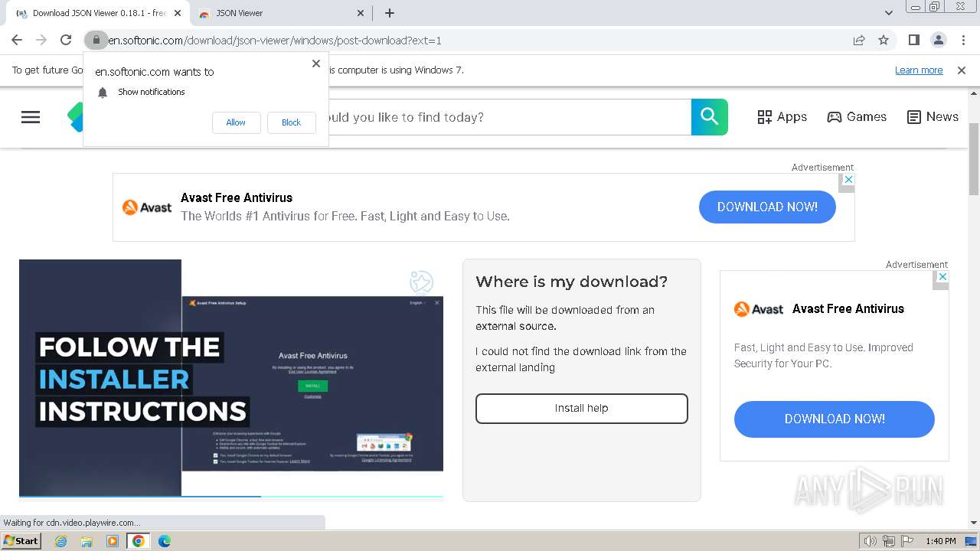This screenshot has height=551, width=980.
Task: Open Microsoft Edge from taskbar
Action: [165, 541]
